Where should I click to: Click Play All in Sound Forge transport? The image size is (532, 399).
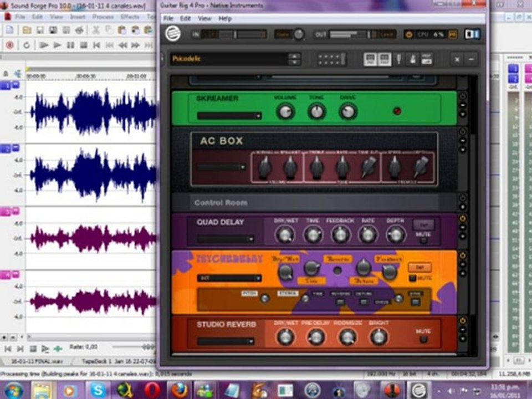tap(43, 45)
